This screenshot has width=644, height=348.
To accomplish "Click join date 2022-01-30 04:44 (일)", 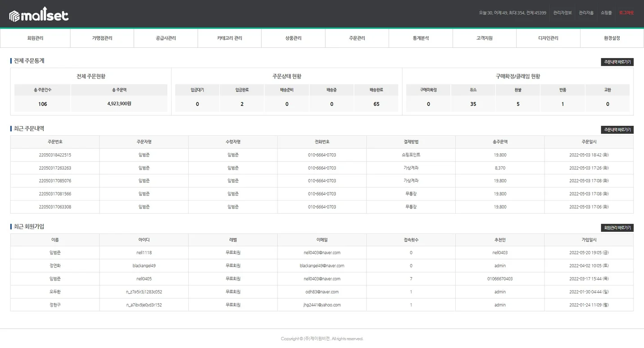I will coord(589,292).
